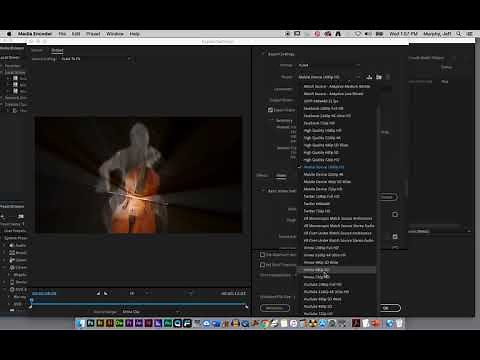Switch to the Output tab
480x360 pixels.
click(57, 50)
